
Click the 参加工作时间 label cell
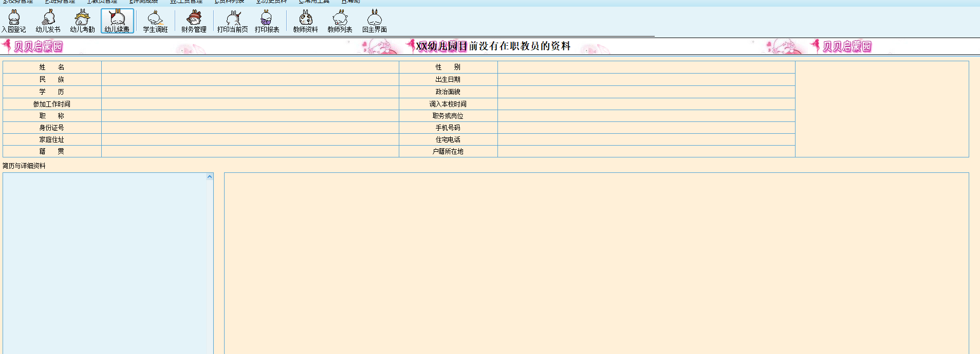tap(52, 104)
